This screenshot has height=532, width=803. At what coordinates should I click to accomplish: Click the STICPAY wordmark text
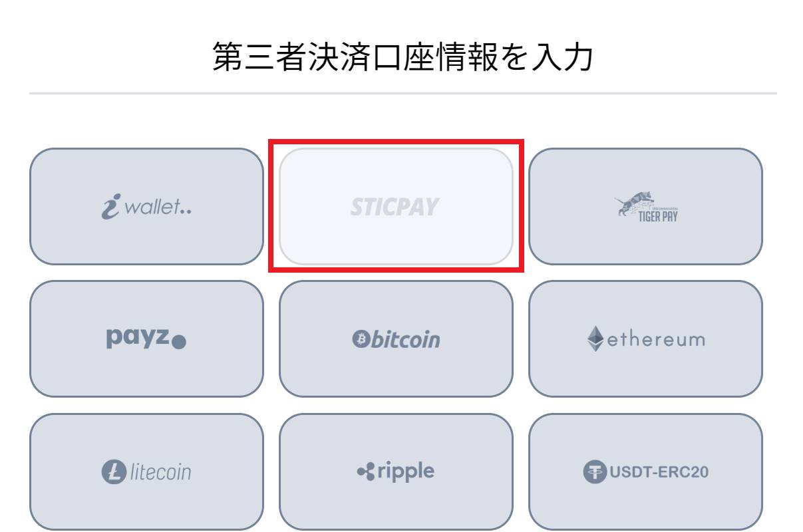click(395, 207)
